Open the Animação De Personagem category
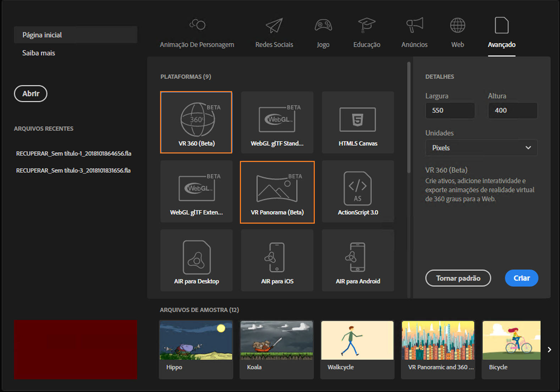 tap(197, 34)
